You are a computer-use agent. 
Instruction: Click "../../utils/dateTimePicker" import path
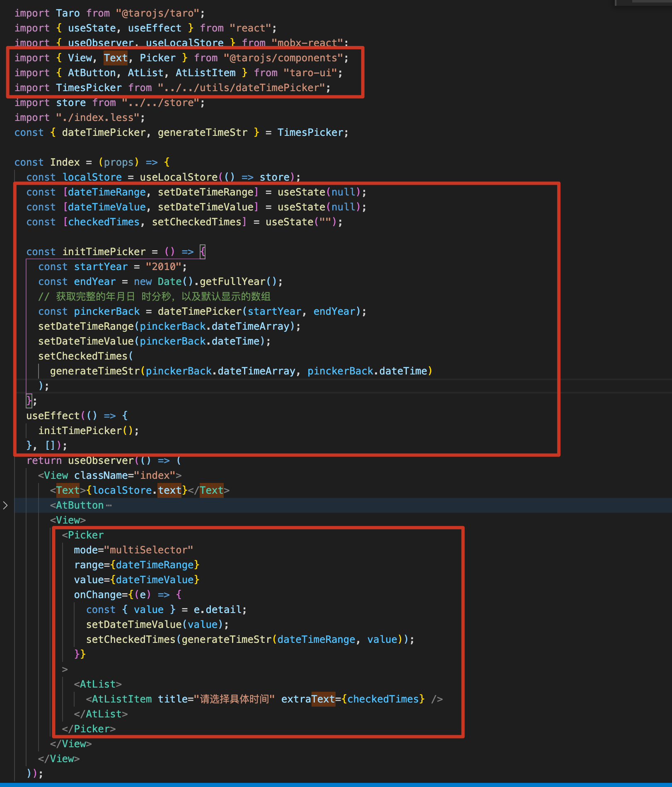(241, 88)
